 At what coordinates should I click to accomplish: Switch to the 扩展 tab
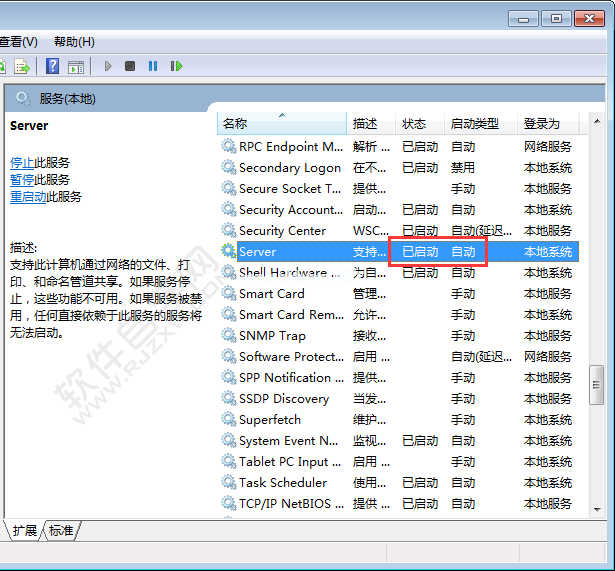(24, 531)
